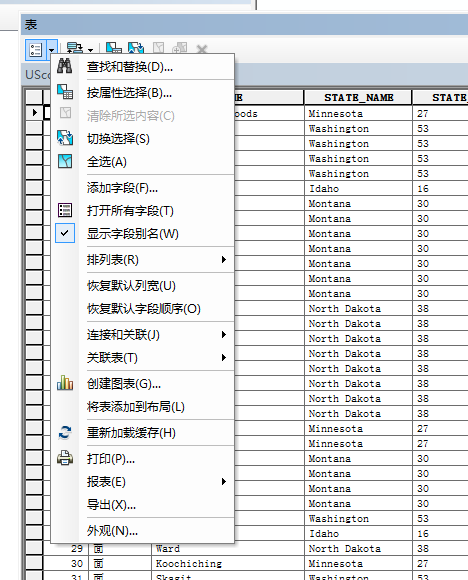Image resolution: width=468 pixels, height=580 pixels.
Task: Open the Table Options dropdown arrow
Action: tap(52, 50)
